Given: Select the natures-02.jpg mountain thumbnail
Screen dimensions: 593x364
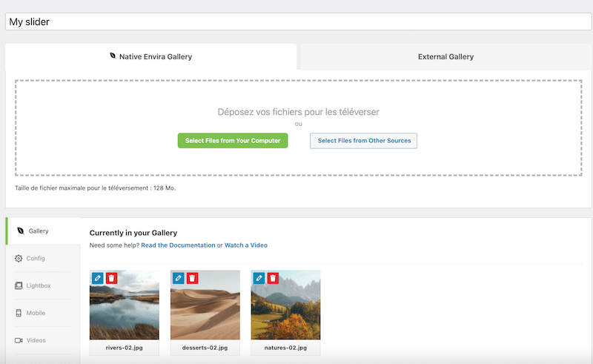Looking at the screenshot, I should pos(286,311).
